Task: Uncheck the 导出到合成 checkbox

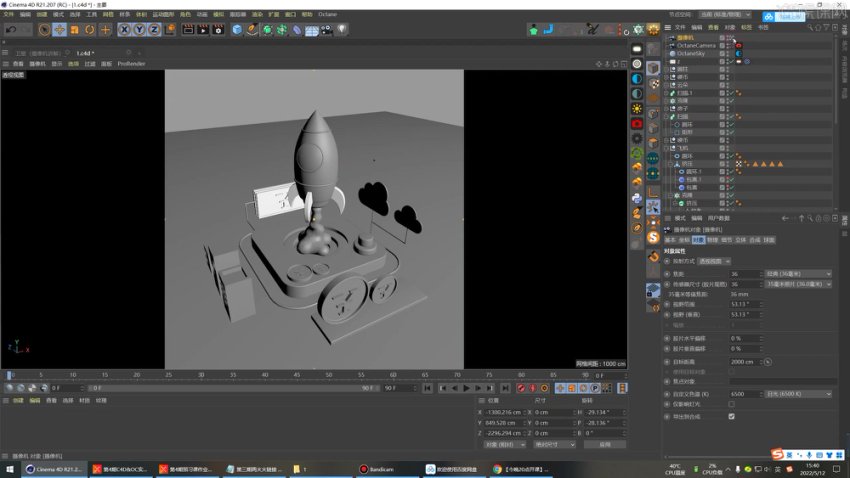Action: pos(731,416)
